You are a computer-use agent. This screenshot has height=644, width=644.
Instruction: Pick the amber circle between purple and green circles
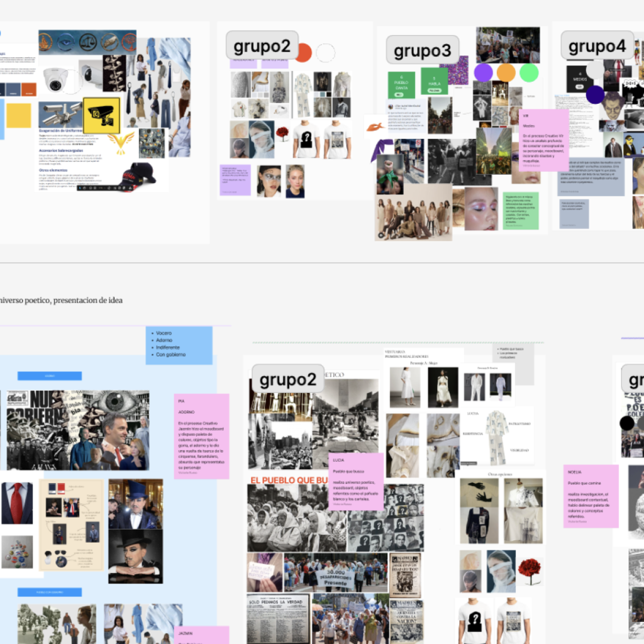click(506, 73)
